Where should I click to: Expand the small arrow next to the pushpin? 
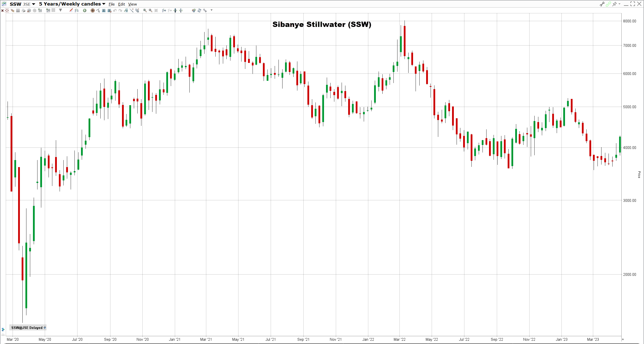(619, 4)
